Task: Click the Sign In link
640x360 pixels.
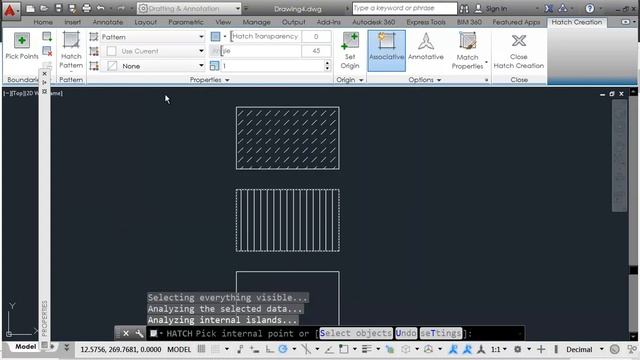Action: pos(496,9)
